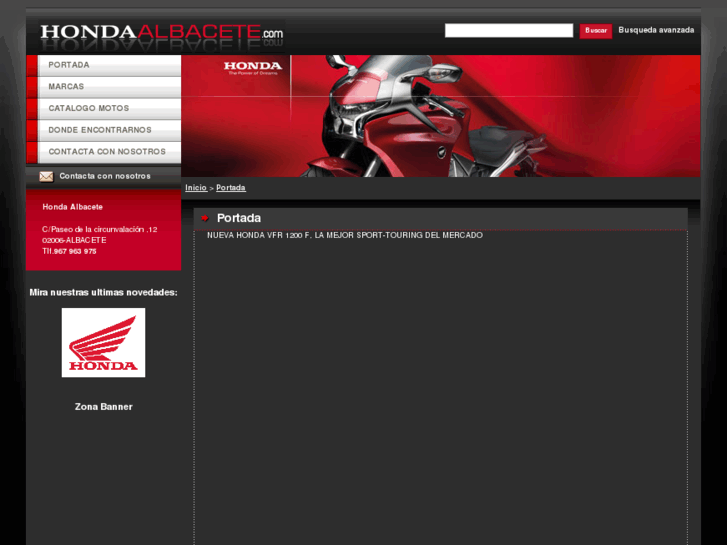Open the CATALOGO MOTOS menu item
Screen dimensions: 727x545
109,109
